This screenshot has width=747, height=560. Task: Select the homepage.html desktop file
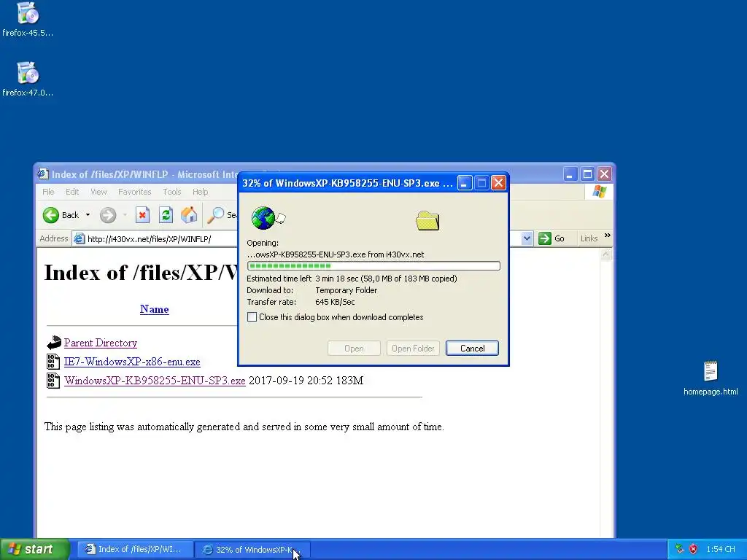(711, 378)
